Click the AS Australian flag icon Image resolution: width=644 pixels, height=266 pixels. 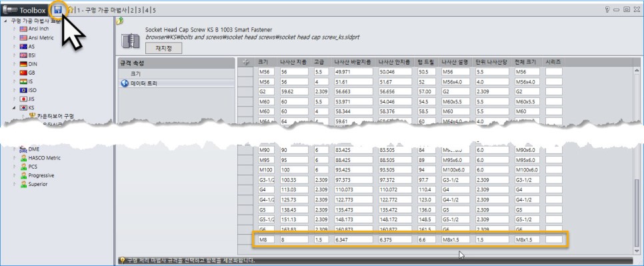[23, 47]
